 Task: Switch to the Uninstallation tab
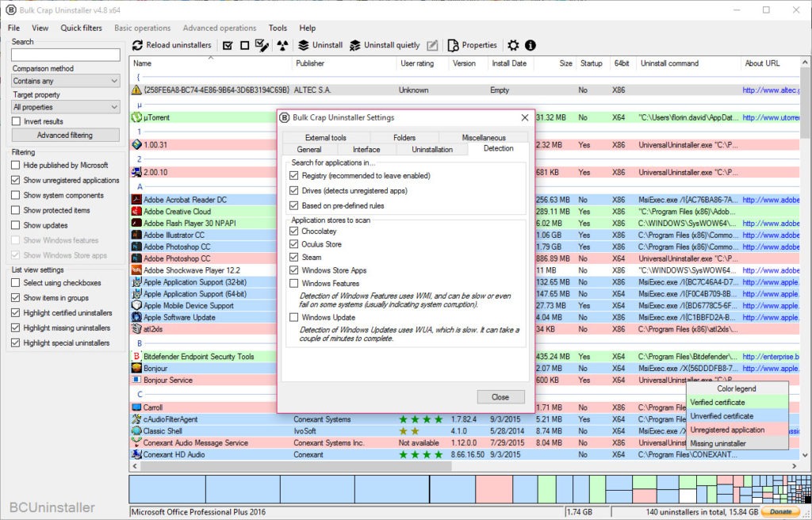pyautogui.click(x=432, y=149)
